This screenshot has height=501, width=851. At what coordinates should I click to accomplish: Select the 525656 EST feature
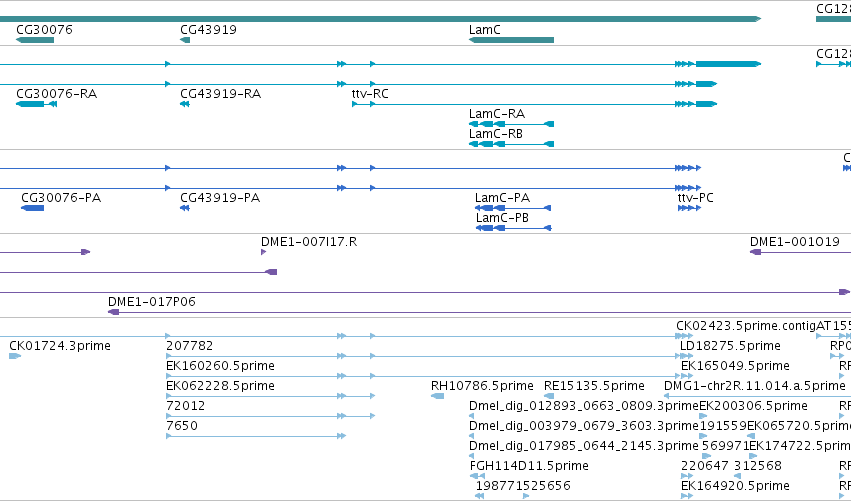click(x=525, y=496)
